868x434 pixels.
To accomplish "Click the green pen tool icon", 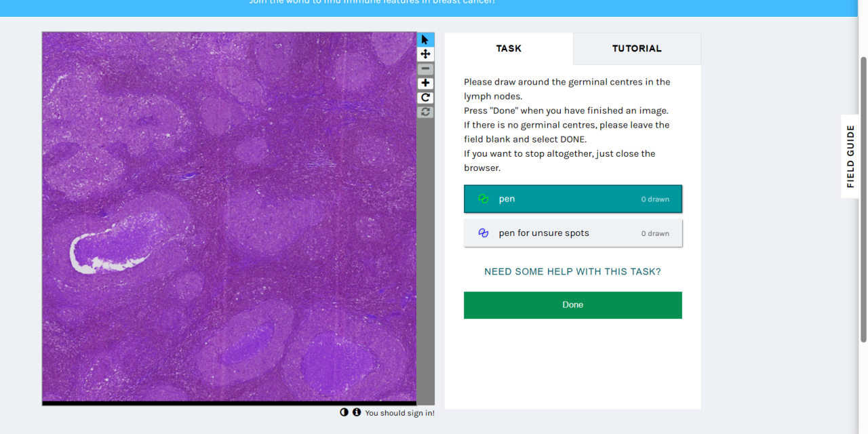I will tap(484, 199).
